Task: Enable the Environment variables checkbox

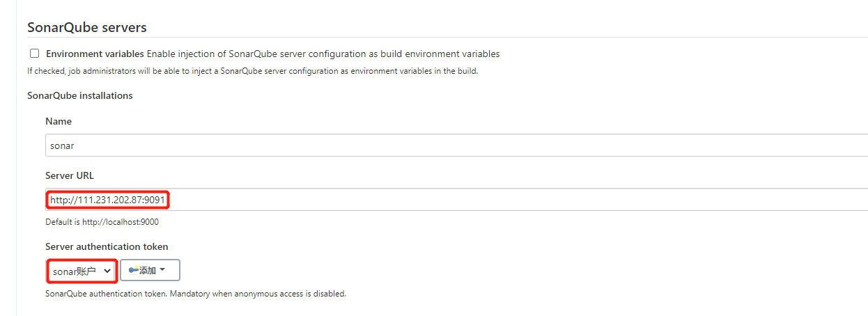Action: pos(34,54)
